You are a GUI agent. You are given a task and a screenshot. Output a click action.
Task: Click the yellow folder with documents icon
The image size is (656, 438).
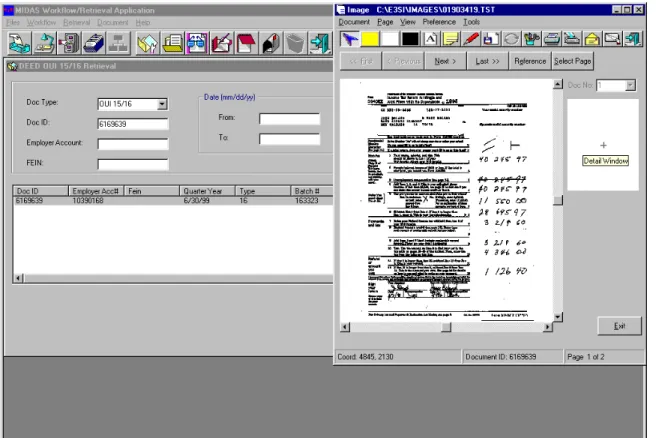click(172, 44)
